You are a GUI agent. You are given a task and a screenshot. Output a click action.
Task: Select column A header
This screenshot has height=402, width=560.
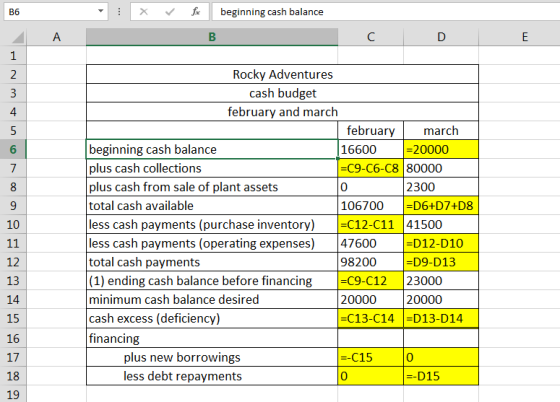[56, 37]
